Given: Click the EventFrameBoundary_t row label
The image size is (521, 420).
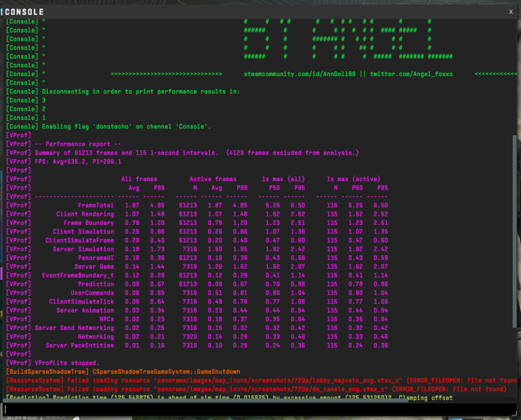Looking at the screenshot, I should click(x=78, y=276).
